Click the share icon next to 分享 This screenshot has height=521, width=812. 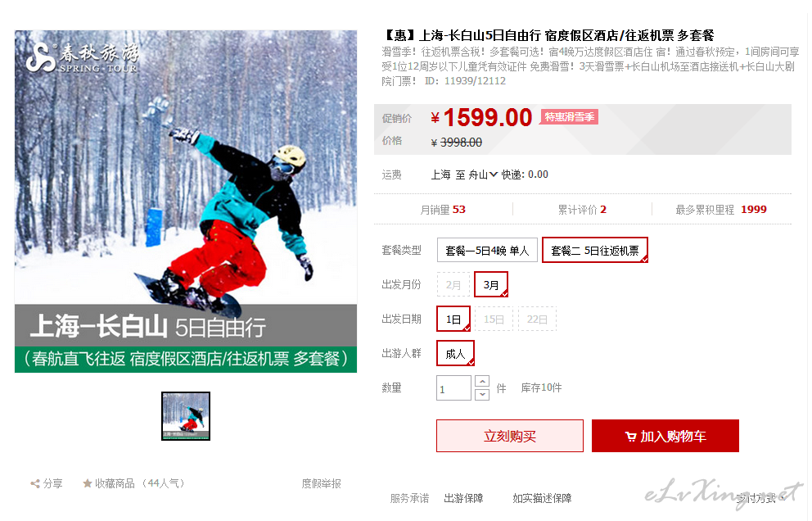point(34,483)
